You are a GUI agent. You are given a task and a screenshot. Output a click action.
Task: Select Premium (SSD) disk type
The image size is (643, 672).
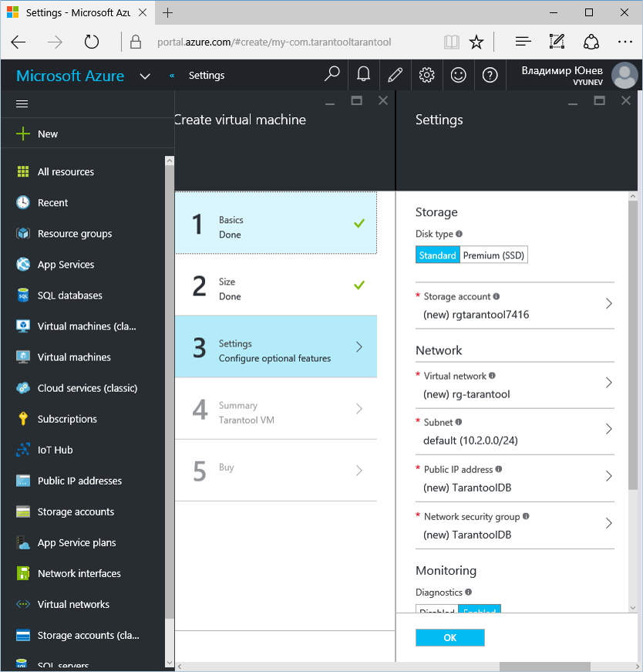click(x=494, y=255)
